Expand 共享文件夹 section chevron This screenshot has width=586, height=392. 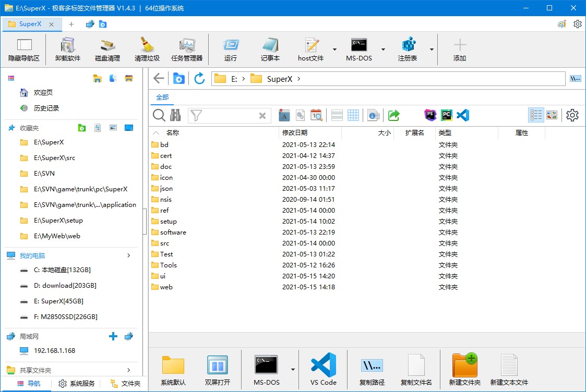[128, 370]
